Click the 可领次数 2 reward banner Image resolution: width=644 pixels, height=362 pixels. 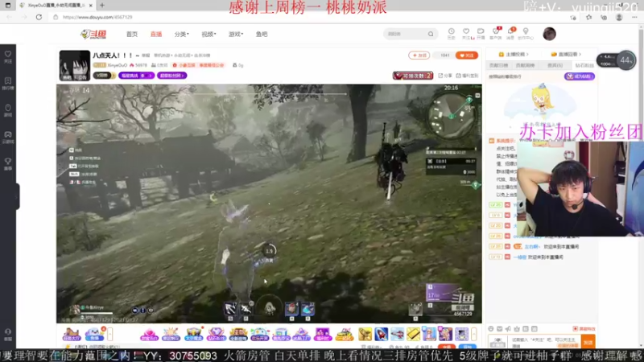pyautogui.click(x=413, y=76)
